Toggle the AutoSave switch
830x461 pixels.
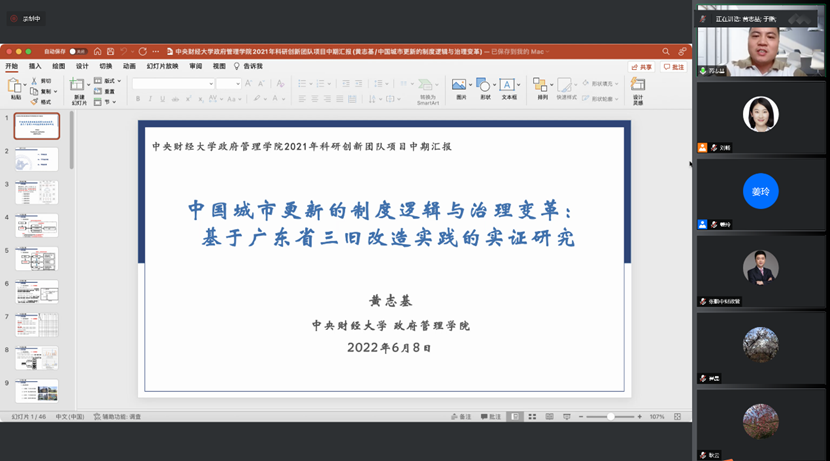(x=77, y=52)
